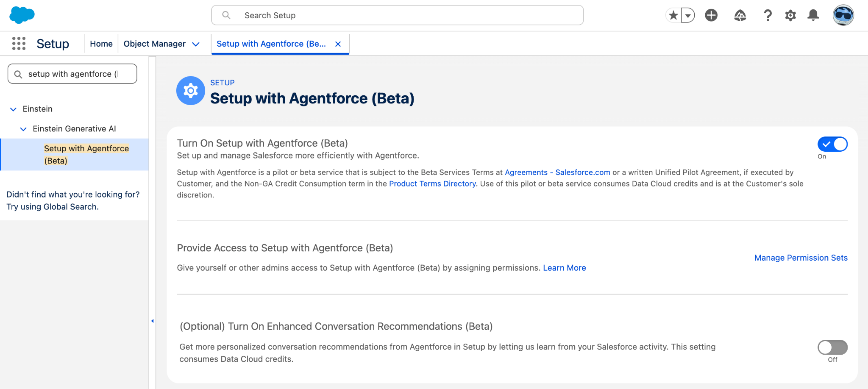
Task: Switch to the Home tab
Action: [101, 43]
